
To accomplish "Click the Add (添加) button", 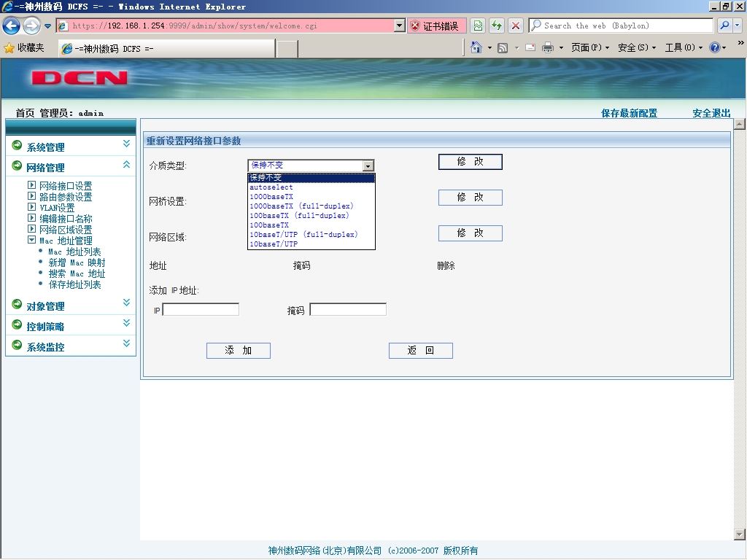I will [239, 351].
